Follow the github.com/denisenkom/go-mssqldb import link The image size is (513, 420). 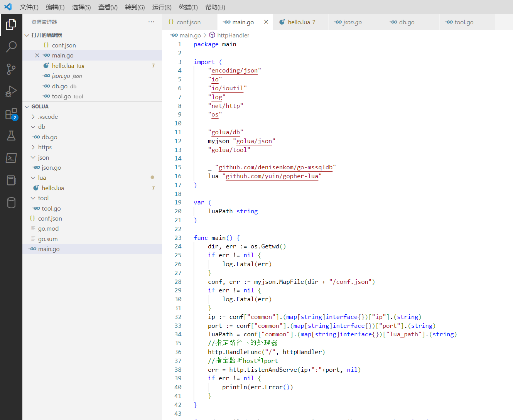coord(275,167)
